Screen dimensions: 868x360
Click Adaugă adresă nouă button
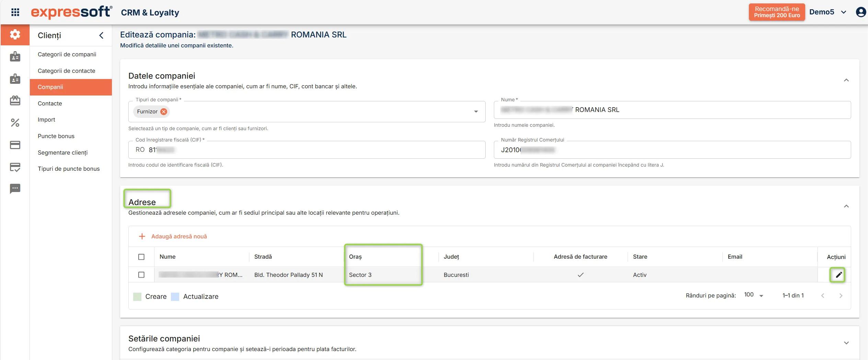[173, 236]
